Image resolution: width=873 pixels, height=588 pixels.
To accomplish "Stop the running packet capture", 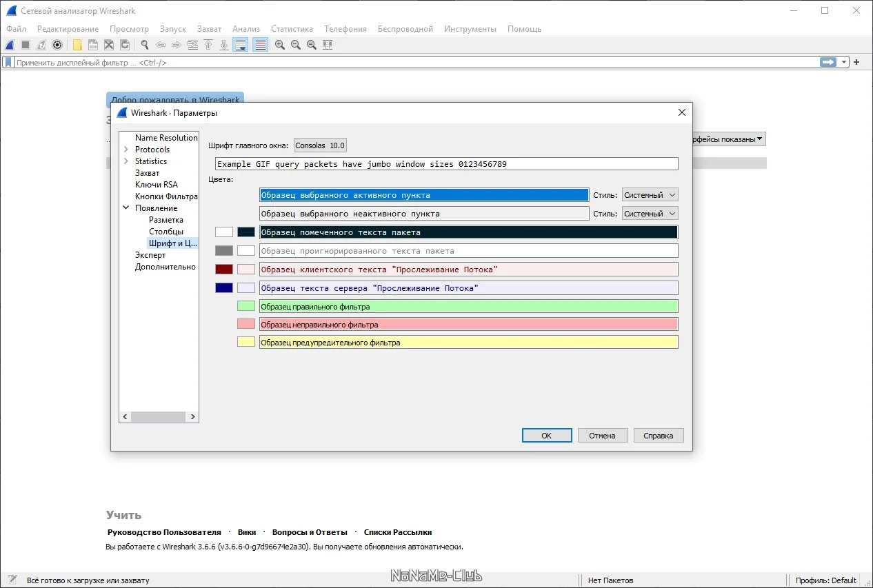I will (x=26, y=45).
